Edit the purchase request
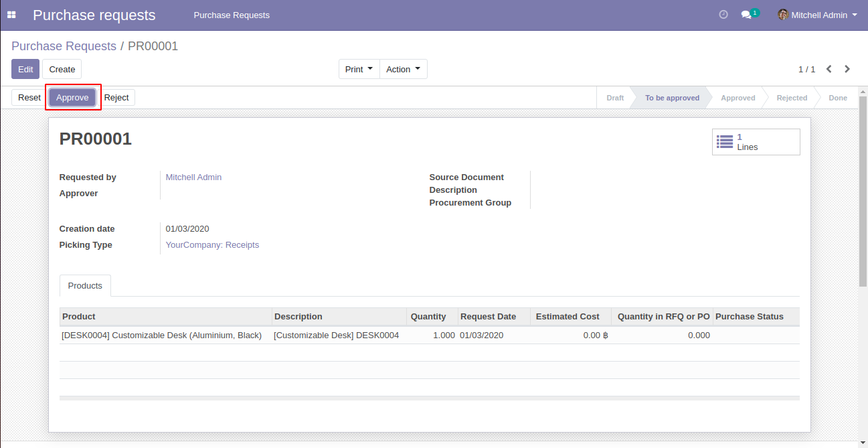This screenshot has width=868, height=448. [x=25, y=68]
